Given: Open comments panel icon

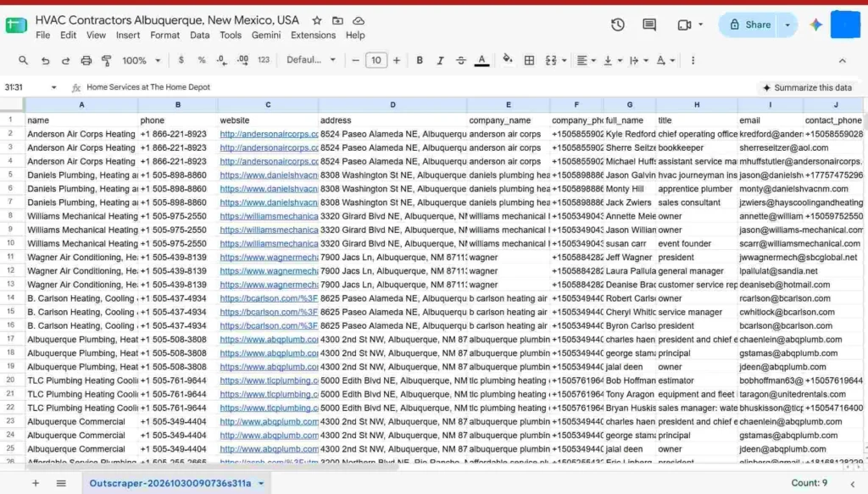Looking at the screenshot, I should [x=649, y=25].
